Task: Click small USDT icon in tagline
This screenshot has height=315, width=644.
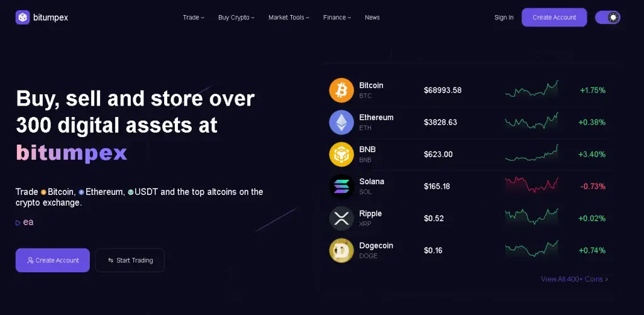Action: (x=131, y=192)
